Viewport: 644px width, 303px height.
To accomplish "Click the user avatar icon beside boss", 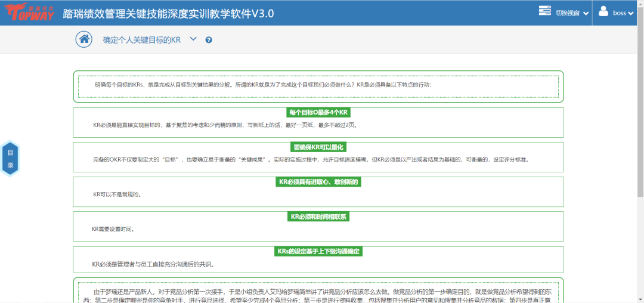I will [603, 12].
